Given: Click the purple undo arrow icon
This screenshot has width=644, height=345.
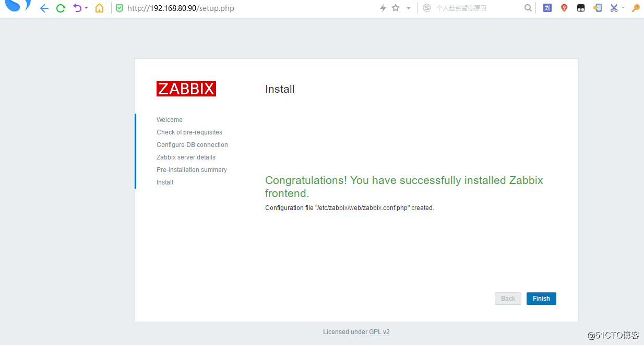Looking at the screenshot, I should click(77, 8).
